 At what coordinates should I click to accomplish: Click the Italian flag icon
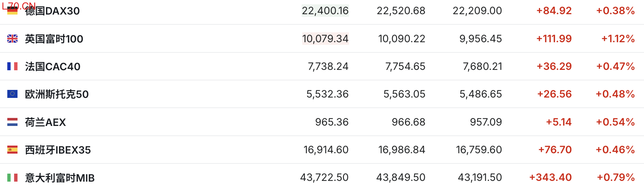[12, 178]
